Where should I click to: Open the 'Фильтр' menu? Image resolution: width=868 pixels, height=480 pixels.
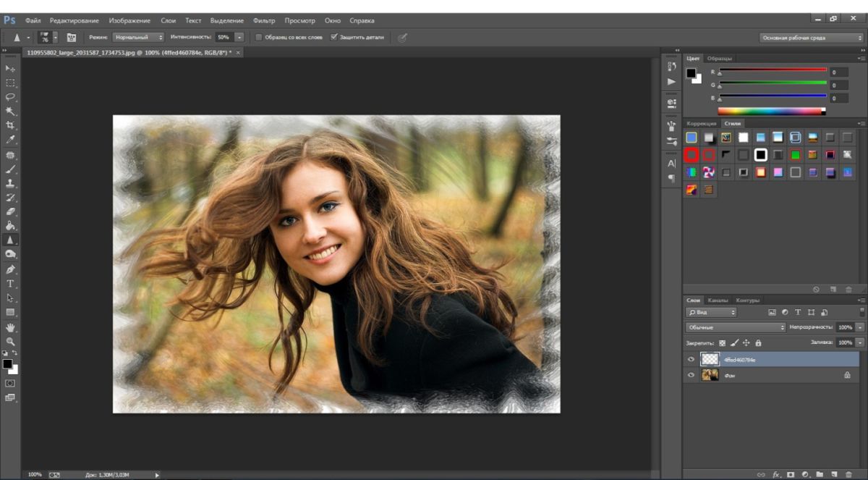pyautogui.click(x=264, y=20)
